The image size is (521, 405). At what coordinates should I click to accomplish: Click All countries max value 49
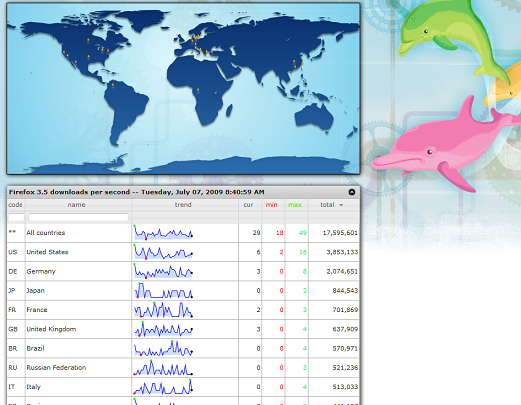303,233
